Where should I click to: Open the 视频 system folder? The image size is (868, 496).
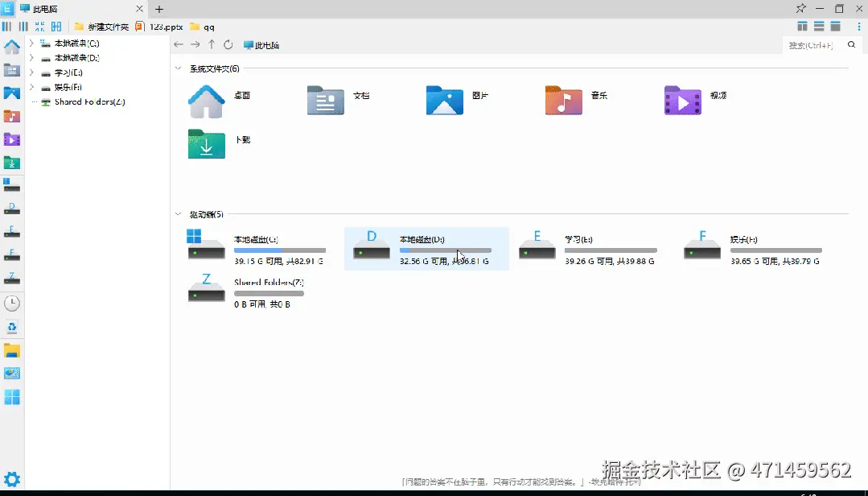click(x=695, y=101)
